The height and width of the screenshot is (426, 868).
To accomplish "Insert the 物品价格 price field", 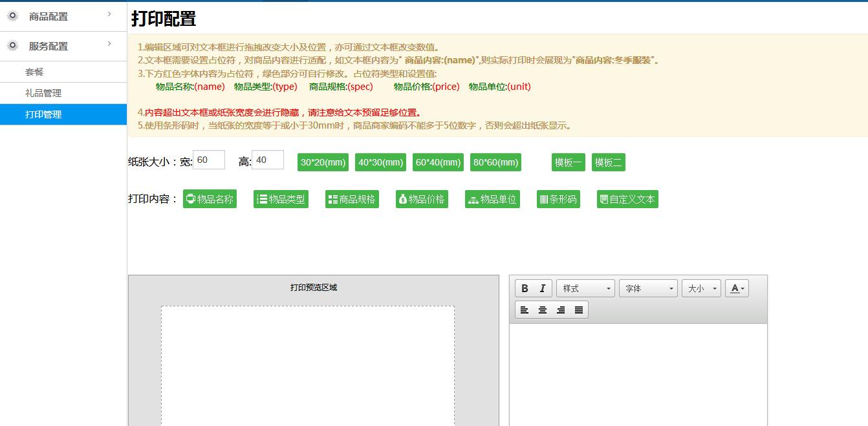I will click(x=422, y=199).
